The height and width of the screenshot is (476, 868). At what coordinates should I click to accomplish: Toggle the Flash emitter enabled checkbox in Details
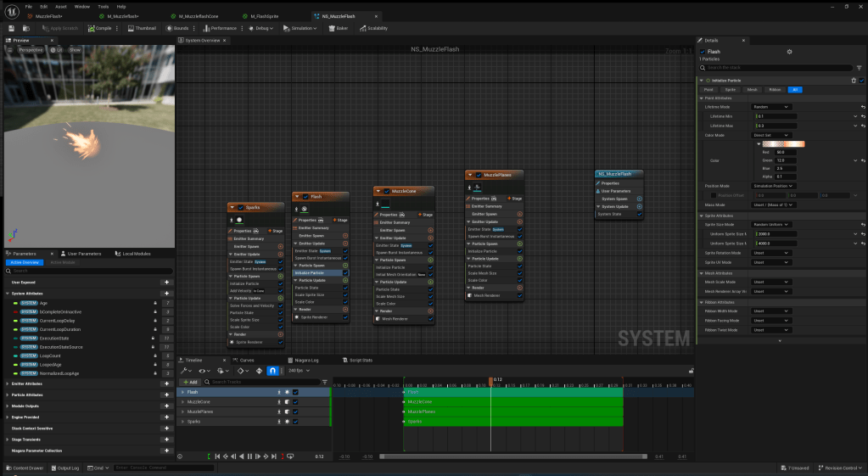(703, 52)
